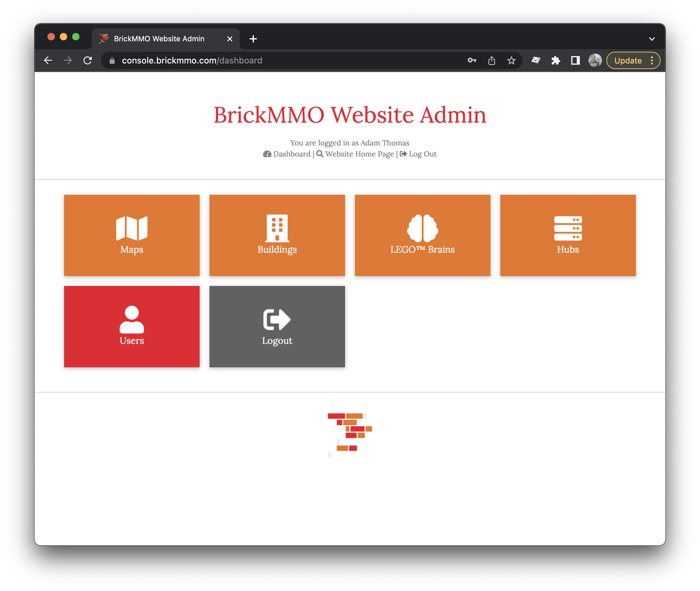Open a new browser tab
The image size is (700, 591).
click(253, 39)
